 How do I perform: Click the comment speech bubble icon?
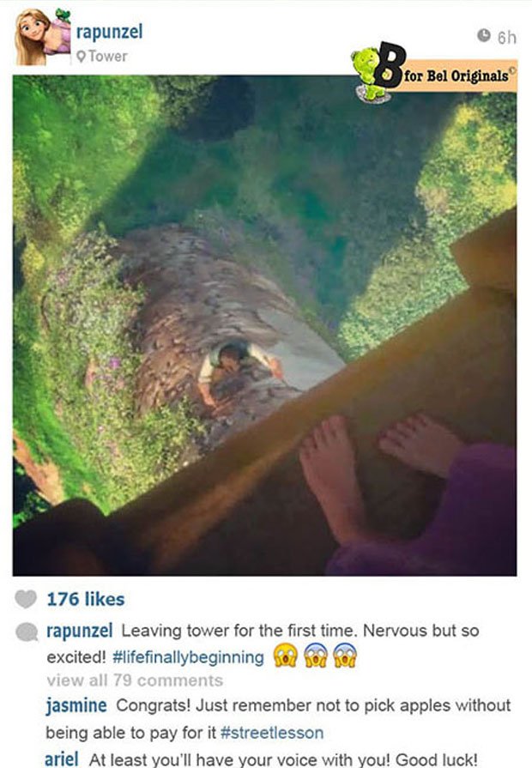[27, 632]
